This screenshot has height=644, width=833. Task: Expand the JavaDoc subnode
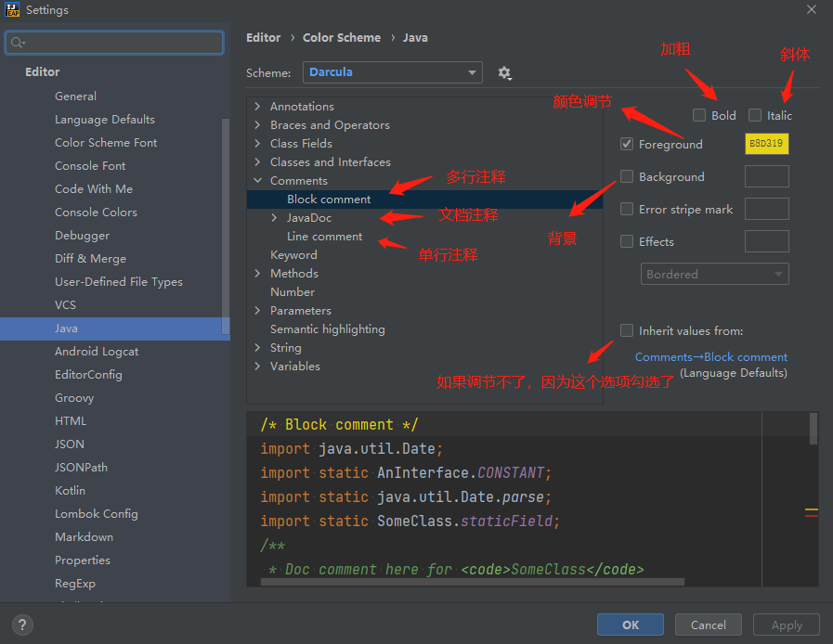(x=274, y=218)
